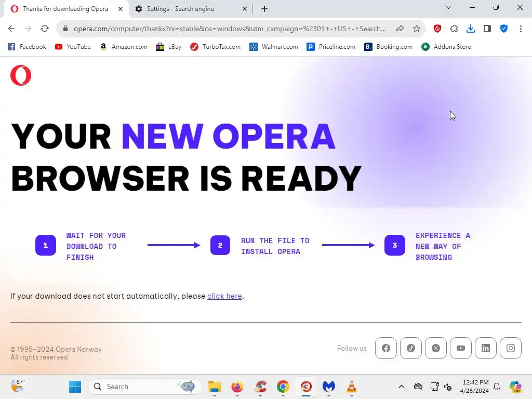
Task: Open the Addons Store bookmark
Action: [x=446, y=47]
